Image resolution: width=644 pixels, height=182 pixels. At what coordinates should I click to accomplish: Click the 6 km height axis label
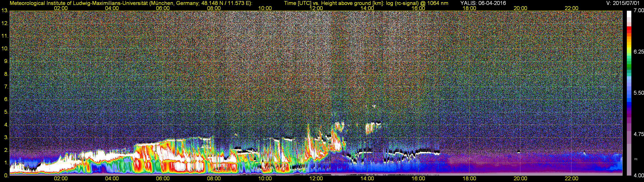(x=6, y=99)
